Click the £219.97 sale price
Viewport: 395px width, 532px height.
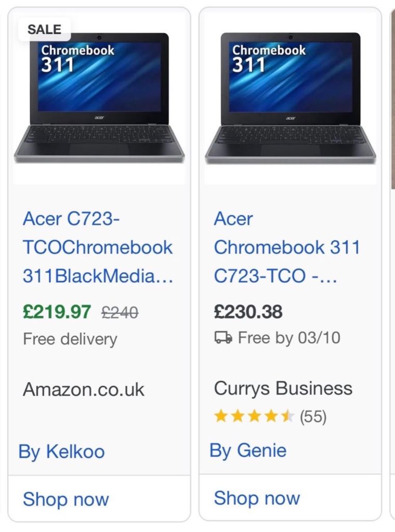(x=57, y=312)
